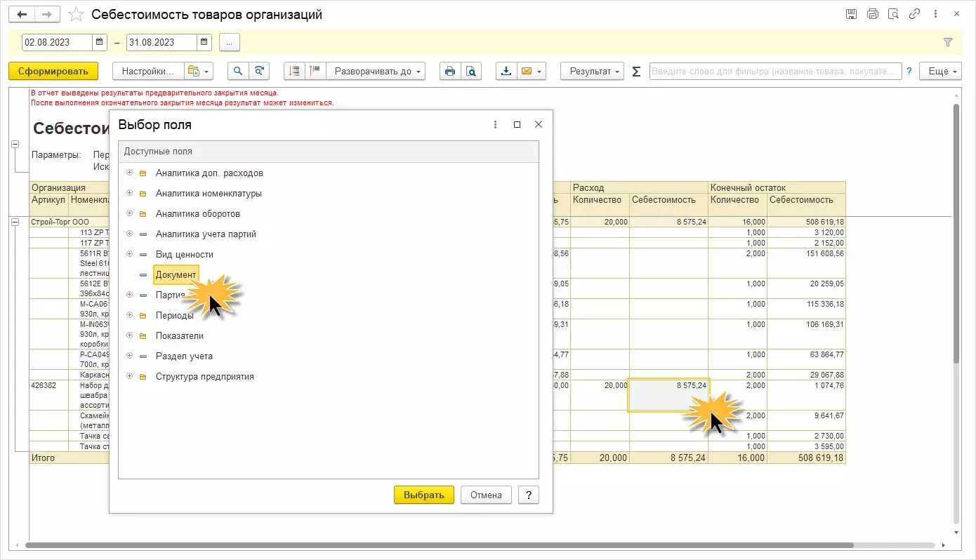Click the report filter search input
Screen dimensions: 976x560
[x=774, y=71]
